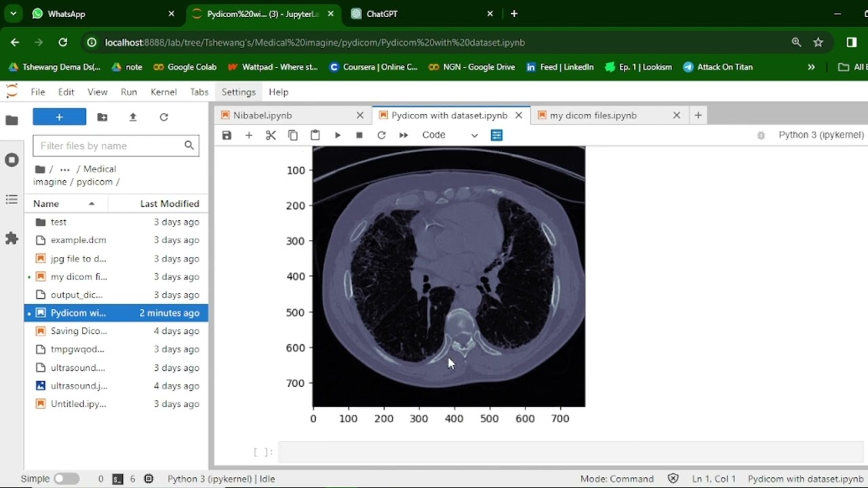Click the Upload Files icon
This screenshot has height=488, width=868.
coord(133,117)
